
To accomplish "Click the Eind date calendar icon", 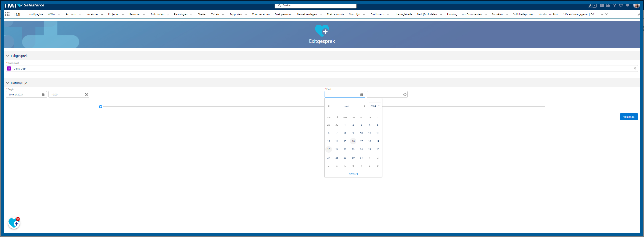I will (361, 95).
